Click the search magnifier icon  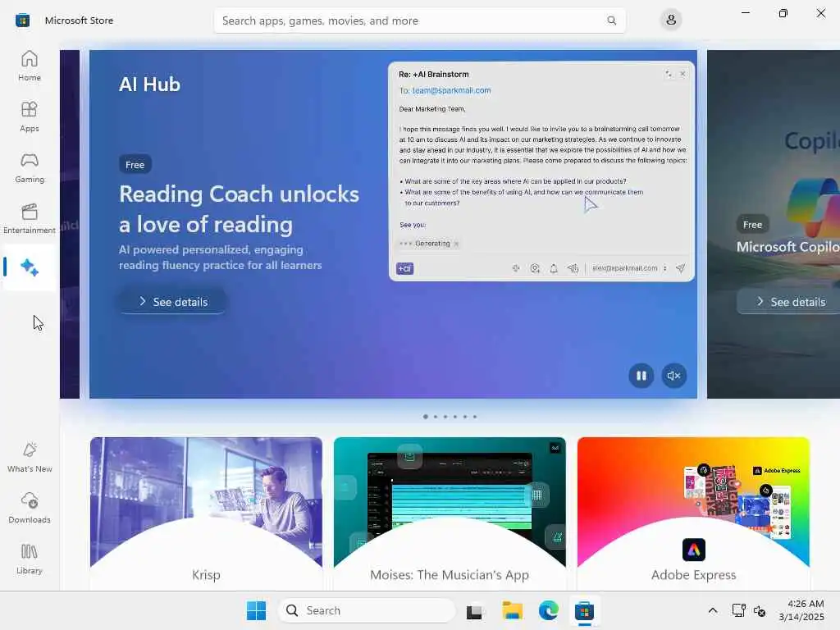tap(611, 21)
